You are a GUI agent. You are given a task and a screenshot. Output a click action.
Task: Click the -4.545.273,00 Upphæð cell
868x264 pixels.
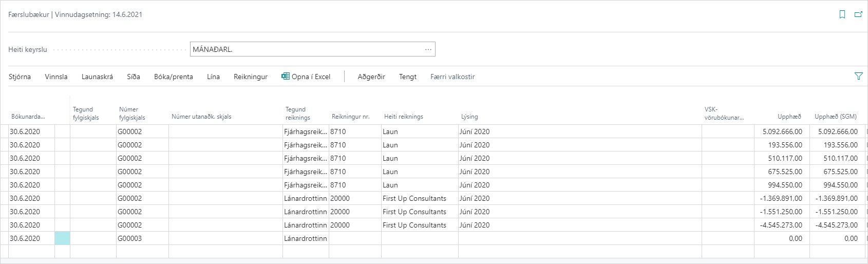[781, 225]
